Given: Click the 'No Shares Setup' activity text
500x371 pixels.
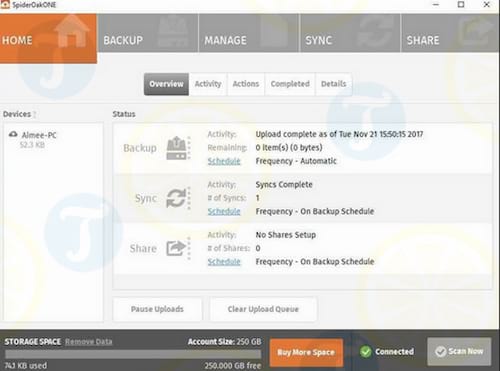Looking at the screenshot, I should point(286,235).
